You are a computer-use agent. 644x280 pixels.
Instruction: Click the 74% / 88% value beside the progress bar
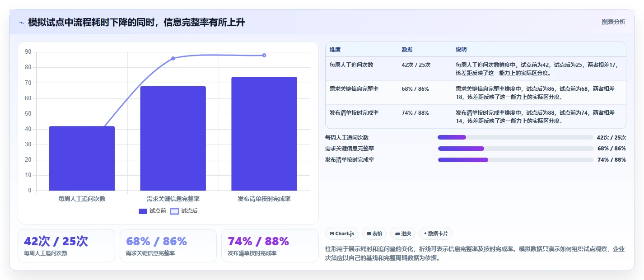pyautogui.click(x=611, y=160)
